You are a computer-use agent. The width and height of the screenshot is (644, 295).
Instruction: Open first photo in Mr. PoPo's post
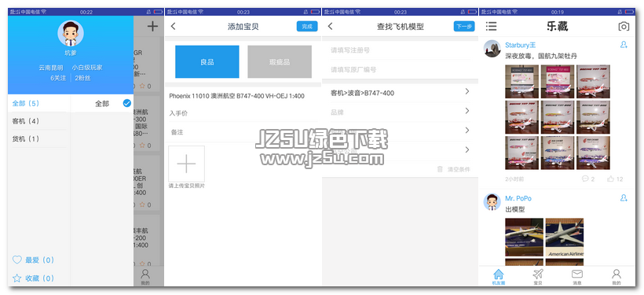coord(524,238)
